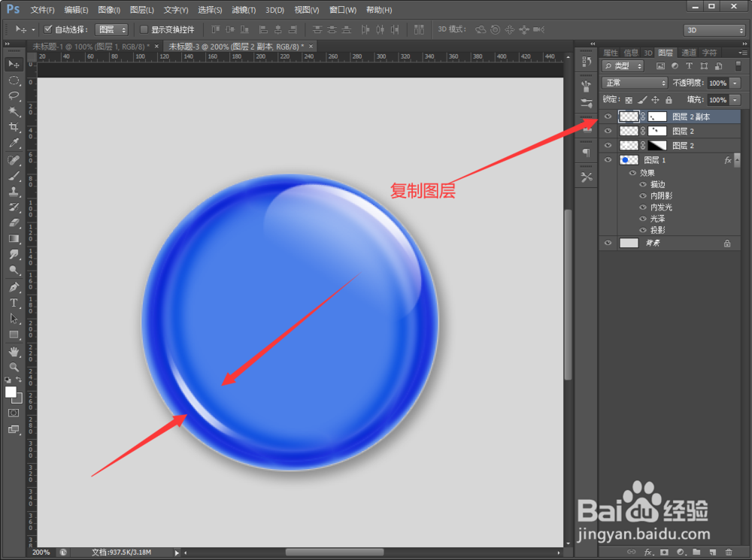This screenshot has width=752, height=560.
Task: Click the Lock transparent pixels icon
Action: coord(628,100)
